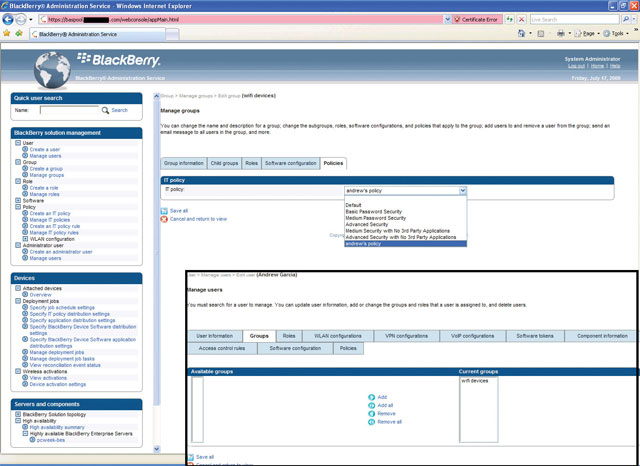
Task: Expand the WLAN configuration node
Action: tap(25, 239)
